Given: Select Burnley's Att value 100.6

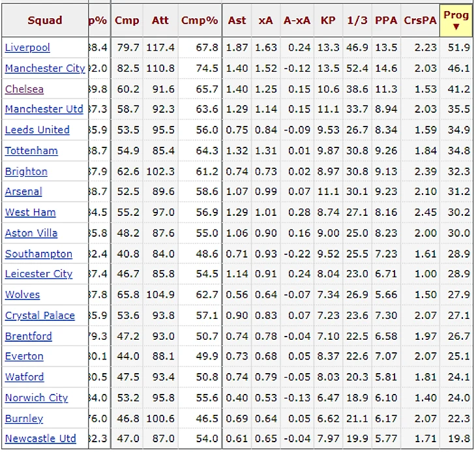Looking at the screenshot, I should (160, 419).
